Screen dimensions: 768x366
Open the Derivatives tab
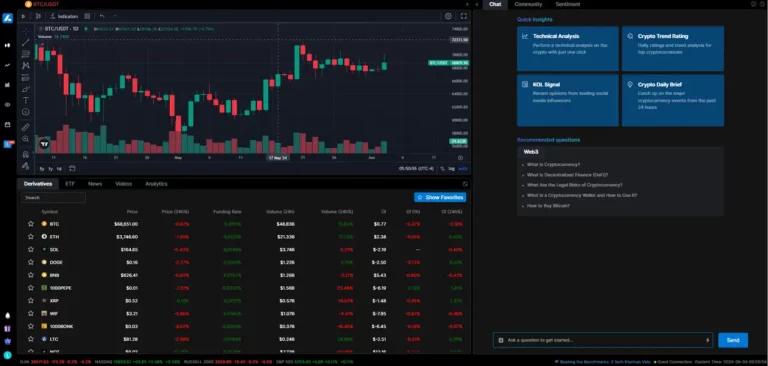(x=38, y=184)
